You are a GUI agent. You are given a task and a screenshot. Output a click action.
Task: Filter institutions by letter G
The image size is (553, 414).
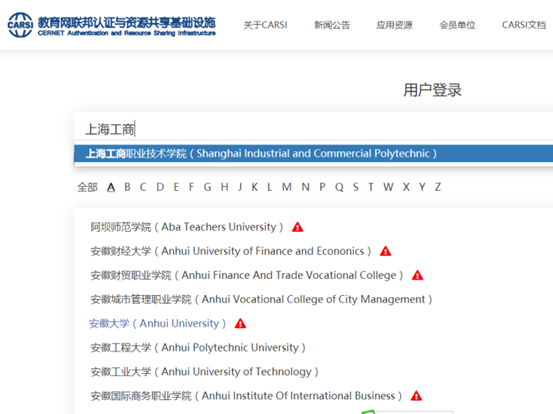207,187
